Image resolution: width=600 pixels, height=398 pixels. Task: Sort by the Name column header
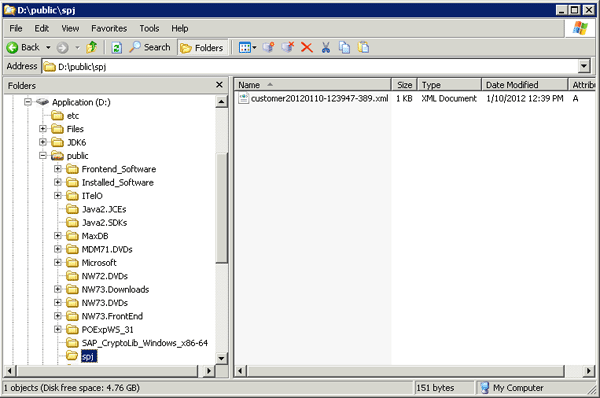[313, 85]
